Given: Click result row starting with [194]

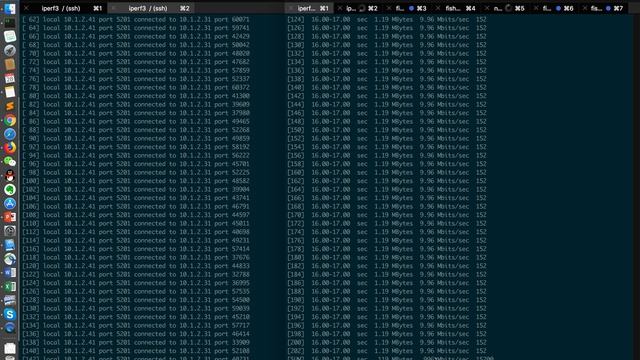Looking at the screenshot, I should point(387,317).
